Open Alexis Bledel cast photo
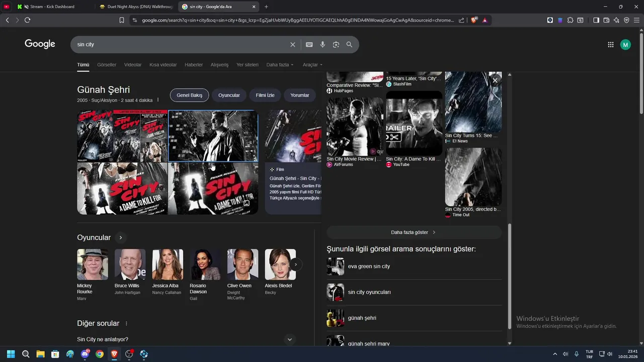The image size is (644, 362). point(280,264)
